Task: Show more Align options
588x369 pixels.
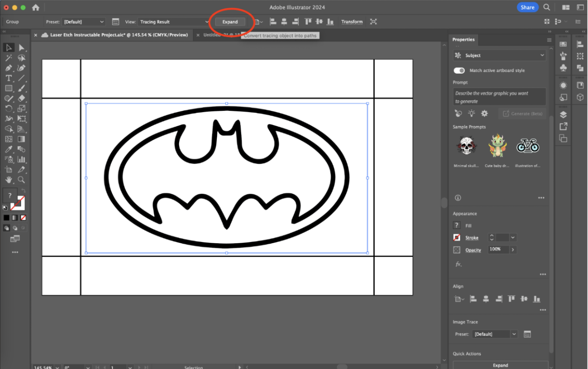Action: [543, 310]
